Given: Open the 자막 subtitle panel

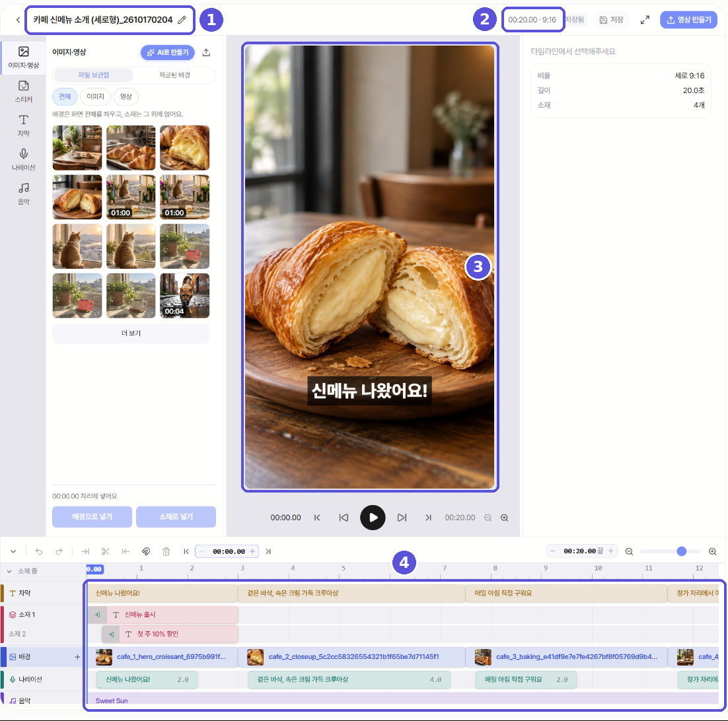Looking at the screenshot, I should pyautogui.click(x=23, y=125).
